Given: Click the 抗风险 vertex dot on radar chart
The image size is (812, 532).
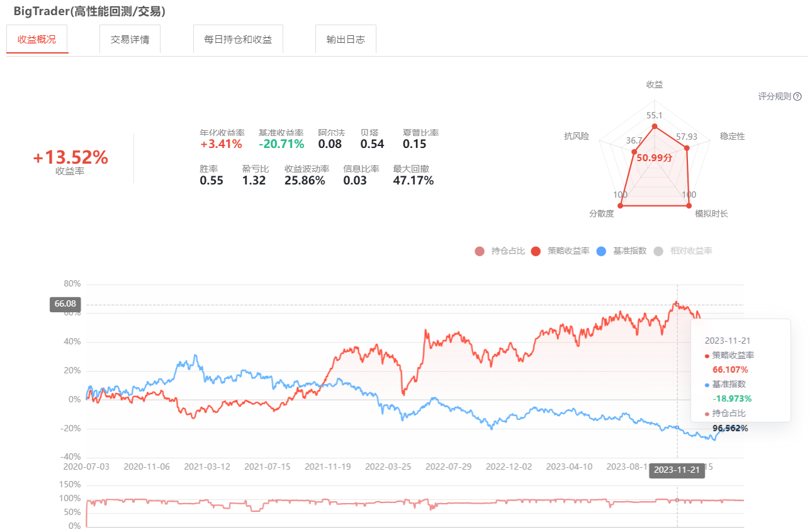Looking at the screenshot, I should 634,151.
